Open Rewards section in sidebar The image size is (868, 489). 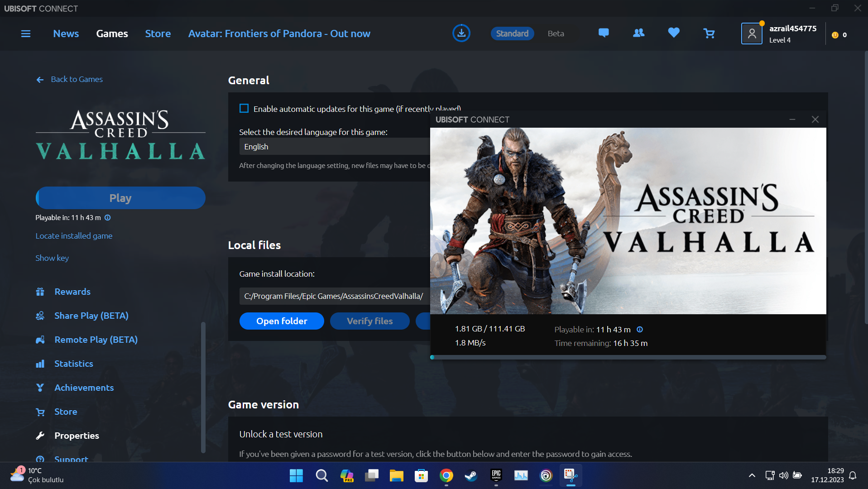(x=72, y=292)
